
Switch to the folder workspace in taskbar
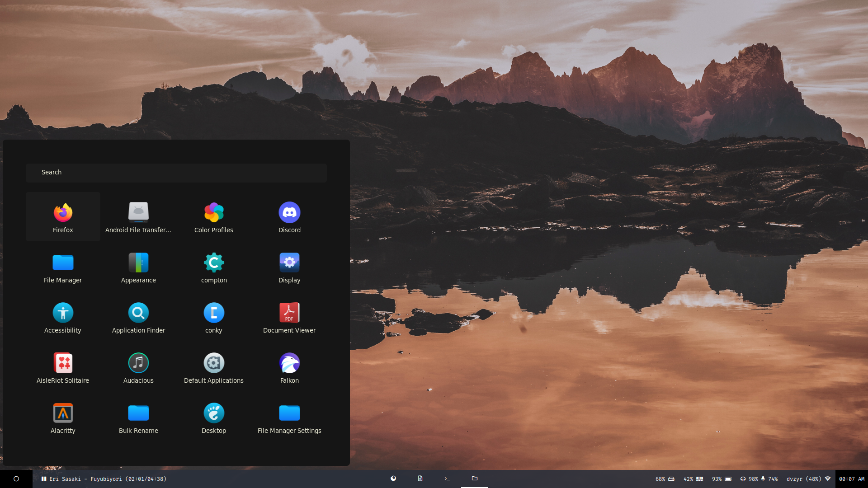(x=475, y=479)
